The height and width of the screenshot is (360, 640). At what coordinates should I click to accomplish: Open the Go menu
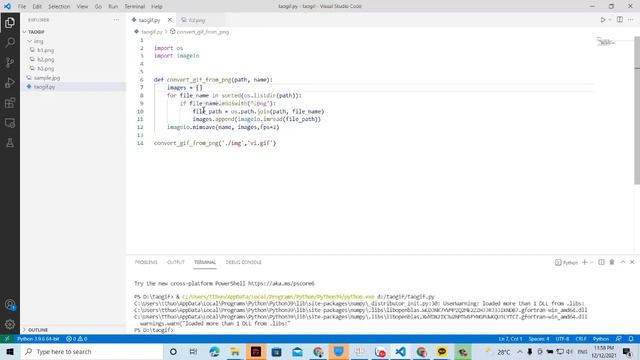(x=98, y=7)
